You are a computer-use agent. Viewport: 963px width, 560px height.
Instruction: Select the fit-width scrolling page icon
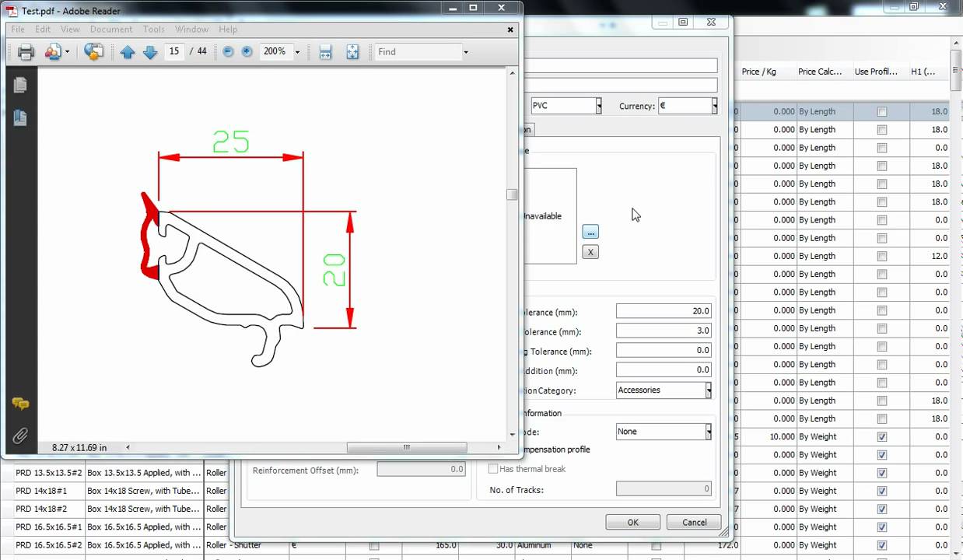(x=325, y=52)
